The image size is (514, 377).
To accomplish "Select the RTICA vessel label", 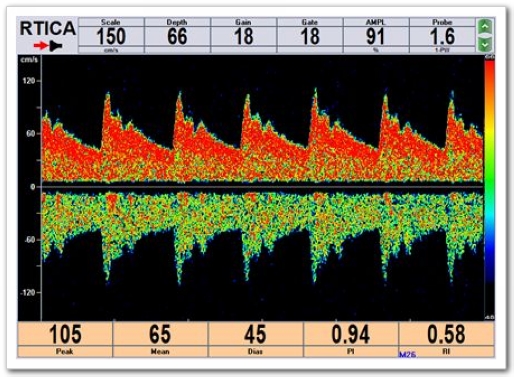I will click(x=48, y=28).
